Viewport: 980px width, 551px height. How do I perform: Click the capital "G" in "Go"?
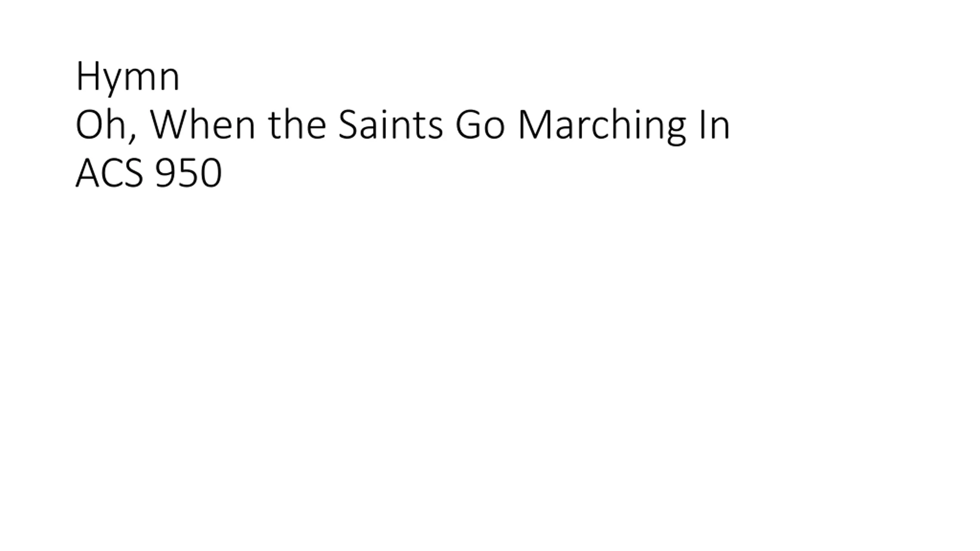pos(468,125)
